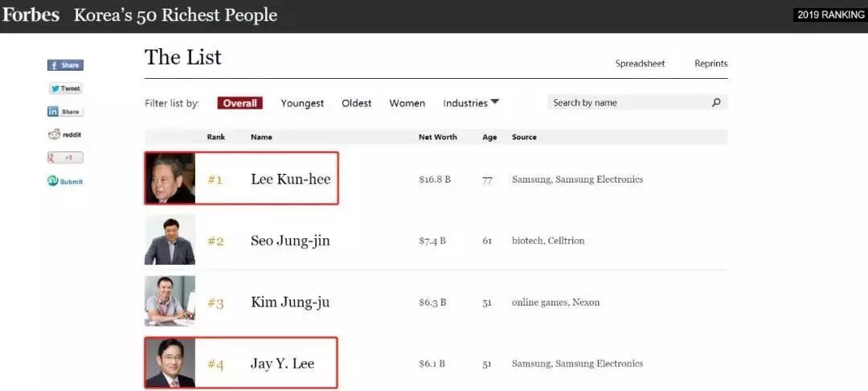Image resolution: width=868 pixels, height=391 pixels.
Task: Click the 2019 RANKING badge
Action: click(829, 15)
